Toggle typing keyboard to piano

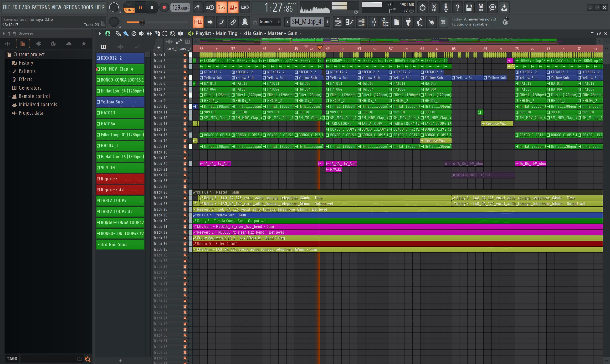pos(198,22)
